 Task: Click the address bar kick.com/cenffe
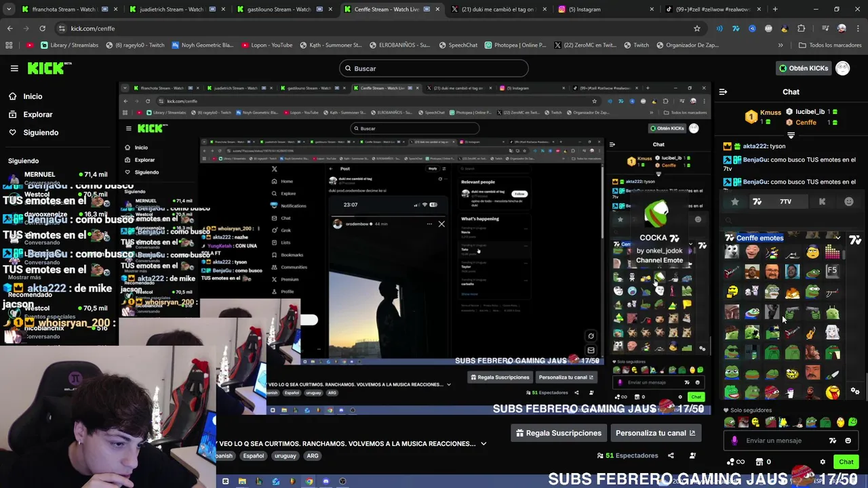coord(93,28)
